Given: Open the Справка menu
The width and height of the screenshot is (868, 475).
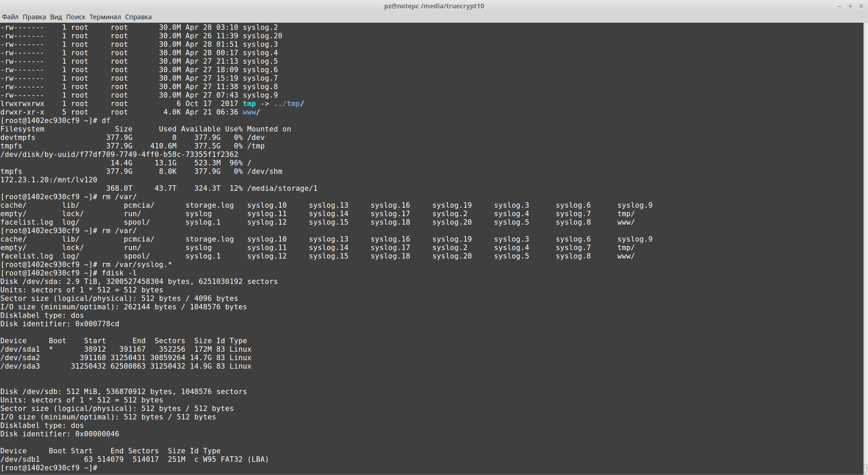Looking at the screenshot, I should (x=138, y=17).
